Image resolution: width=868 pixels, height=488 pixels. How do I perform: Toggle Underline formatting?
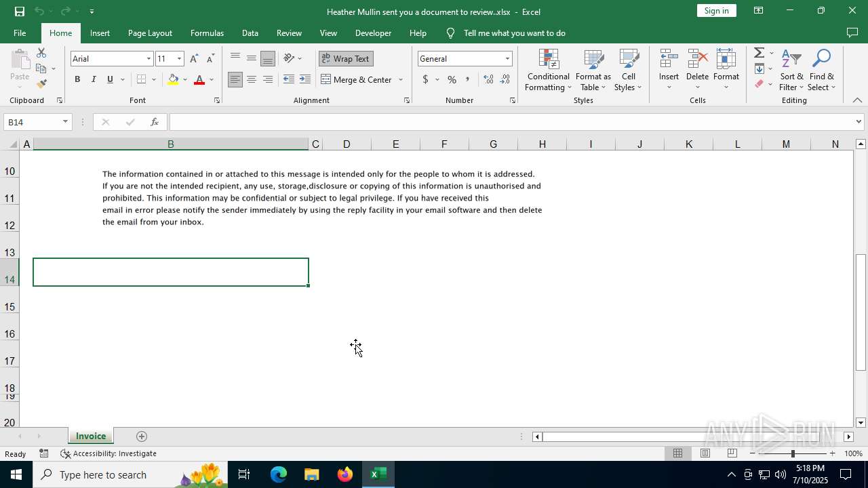(x=110, y=80)
